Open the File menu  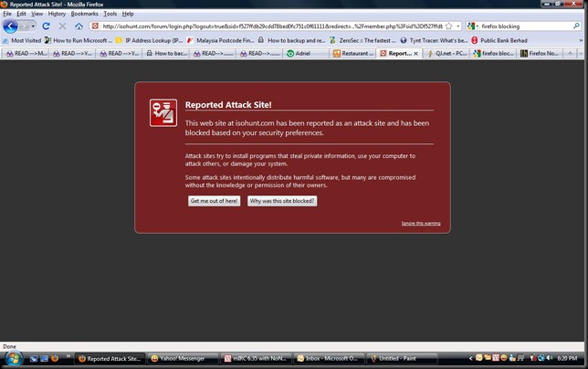(x=7, y=14)
